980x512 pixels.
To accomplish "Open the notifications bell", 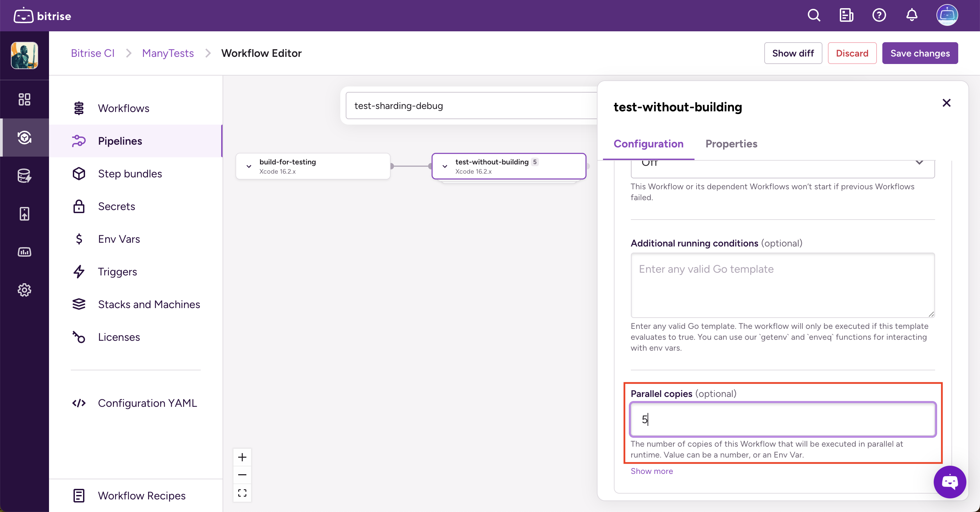I will [x=912, y=16].
